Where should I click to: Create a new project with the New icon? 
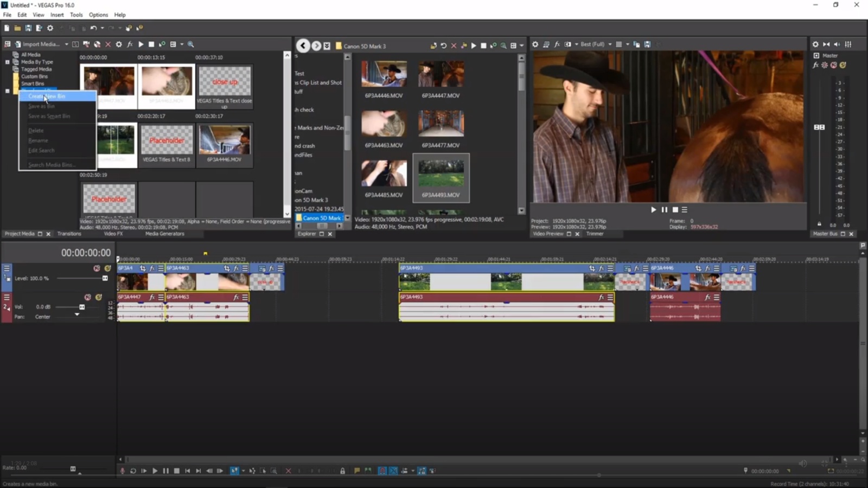pos(7,28)
